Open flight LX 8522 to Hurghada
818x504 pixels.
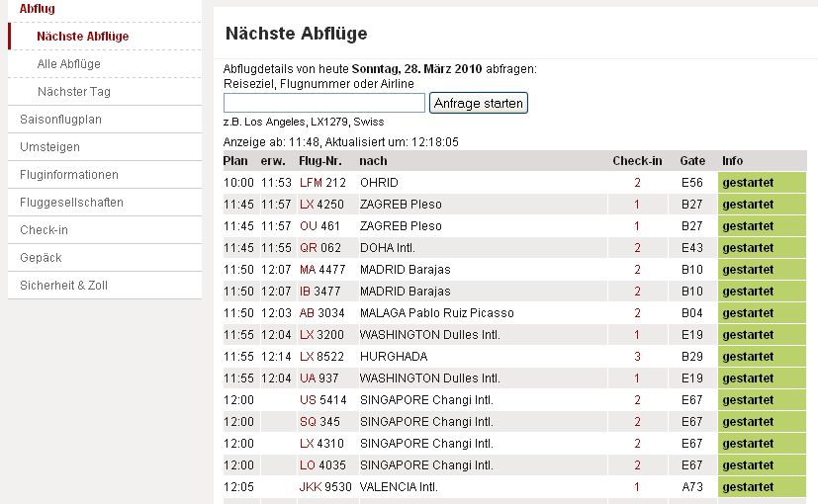click(321, 357)
